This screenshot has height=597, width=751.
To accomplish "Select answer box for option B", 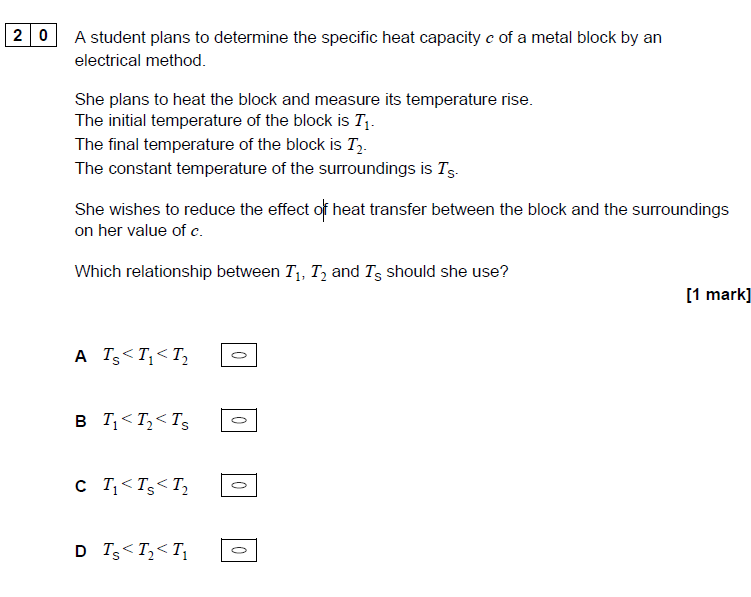I will pyautogui.click(x=239, y=420).
